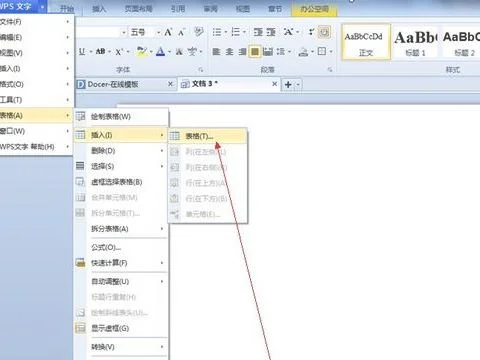Viewport: 480px width, 360px height.
Task: Click the decrease indent icon
Action: tap(258, 32)
